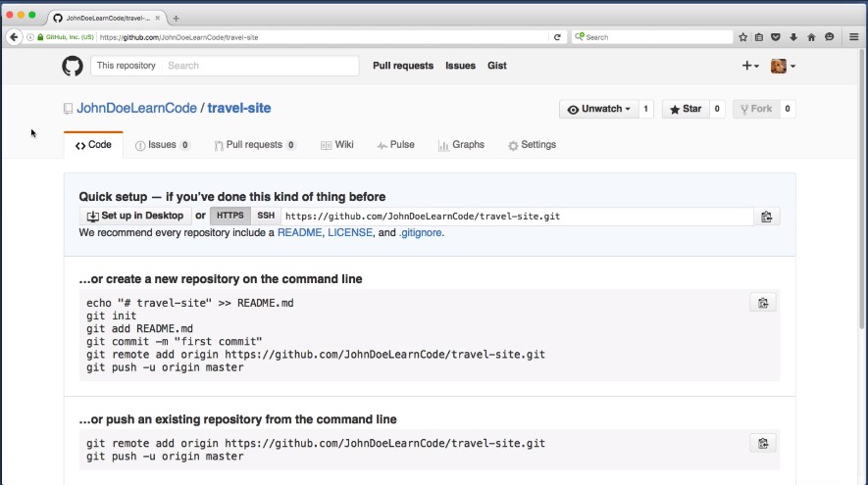Copy the new repository command block
The image size is (868, 485).
tap(762, 303)
